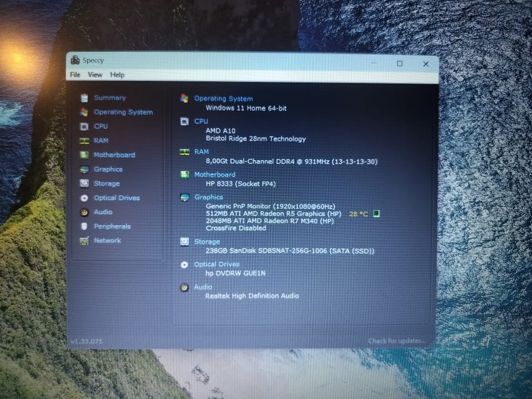532x399 pixels.
Task: Click the CPU chip icon in sidebar
Action: pyautogui.click(x=84, y=126)
